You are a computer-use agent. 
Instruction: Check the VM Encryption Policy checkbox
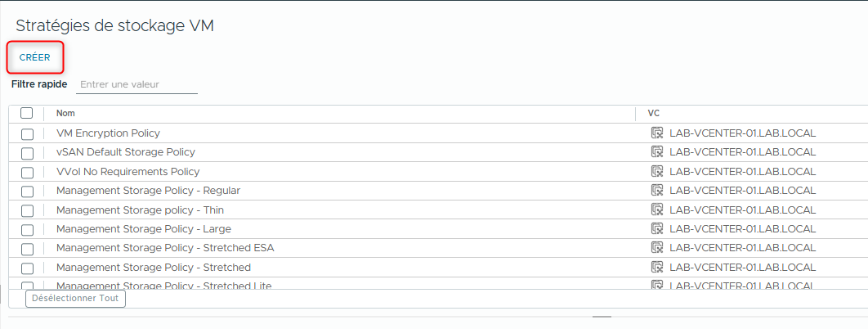[27, 133]
